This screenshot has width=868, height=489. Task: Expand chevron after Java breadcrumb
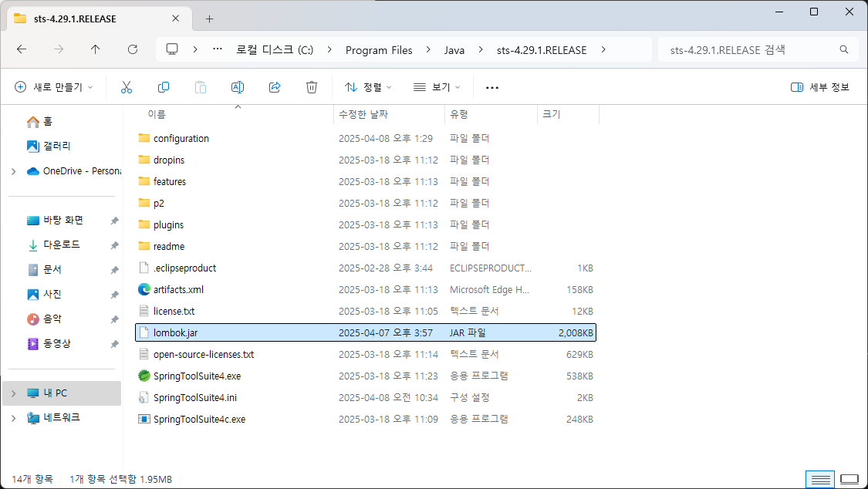(481, 49)
